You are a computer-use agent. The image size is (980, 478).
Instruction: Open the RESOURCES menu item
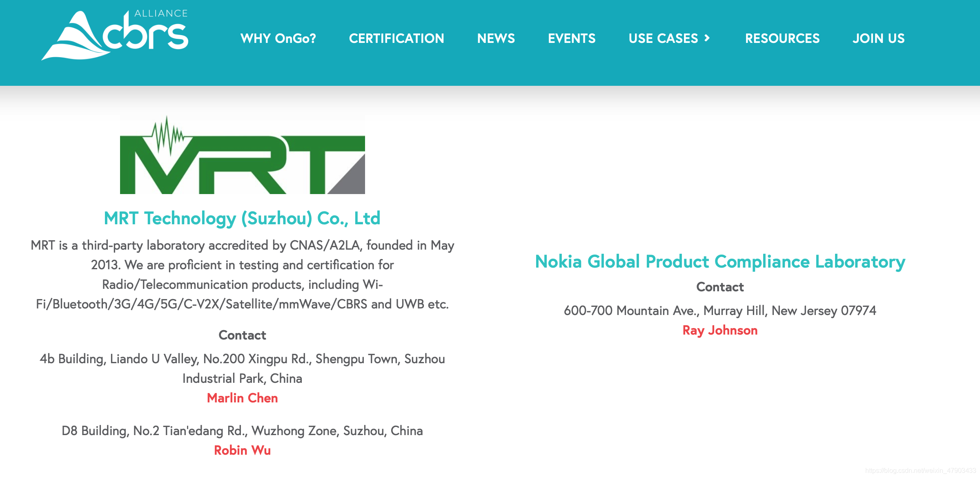pos(782,38)
